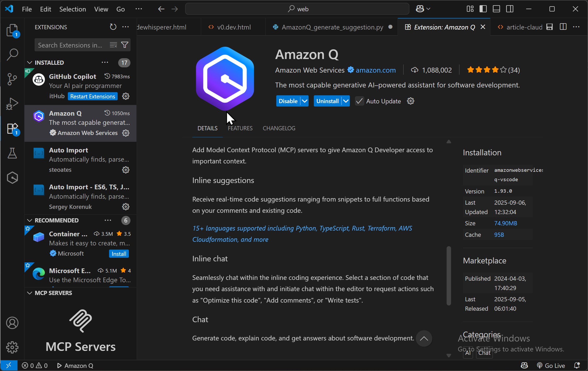Click the Restart Extensions button
The height and width of the screenshot is (371, 588).
click(93, 96)
